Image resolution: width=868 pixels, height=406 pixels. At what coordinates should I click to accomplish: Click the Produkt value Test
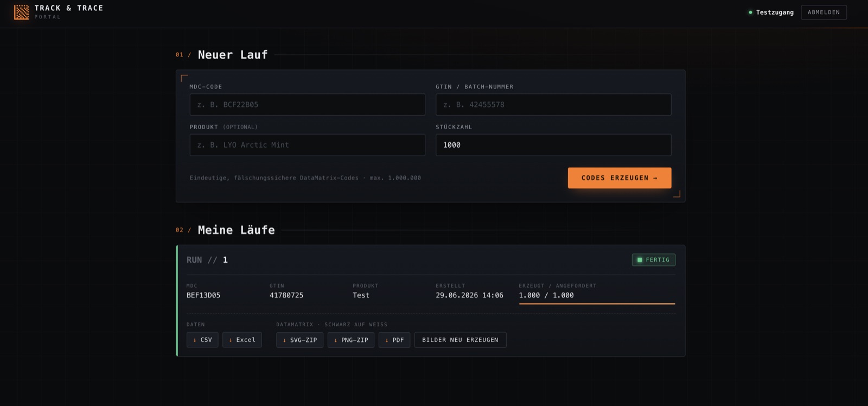click(x=361, y=295)
